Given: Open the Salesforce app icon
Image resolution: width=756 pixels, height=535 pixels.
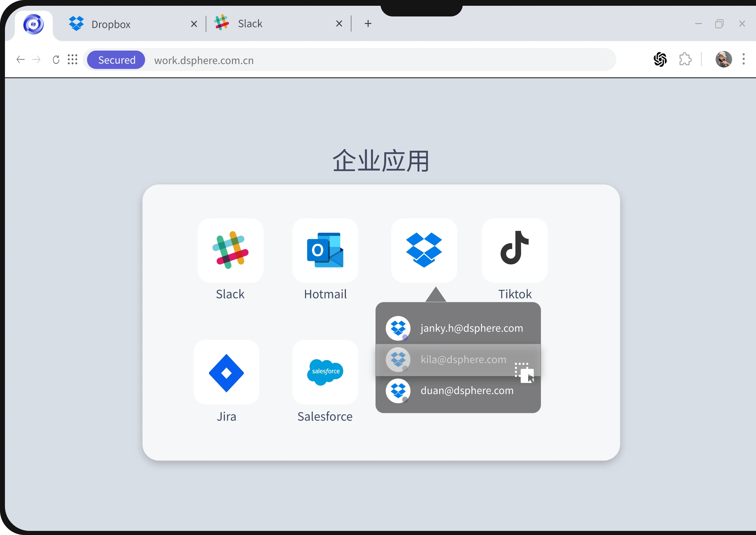Looking at the screenshot, I should click(x=325, y=373).
